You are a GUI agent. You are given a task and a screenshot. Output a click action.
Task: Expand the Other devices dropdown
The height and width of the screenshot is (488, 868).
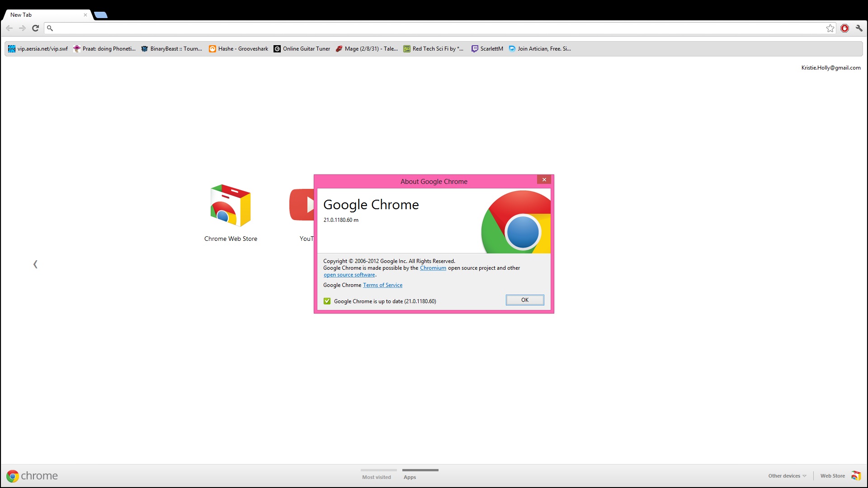787,475
